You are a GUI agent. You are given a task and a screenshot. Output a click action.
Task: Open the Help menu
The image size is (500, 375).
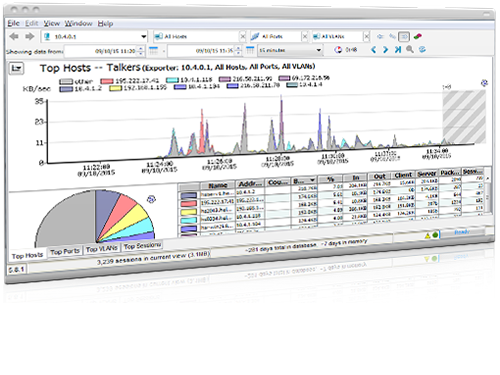pos(105,24)
